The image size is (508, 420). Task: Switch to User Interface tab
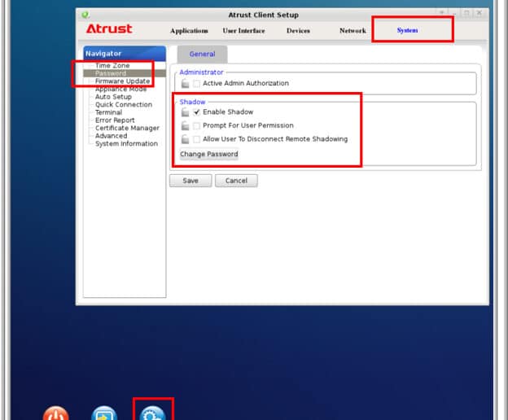(243, 31)
